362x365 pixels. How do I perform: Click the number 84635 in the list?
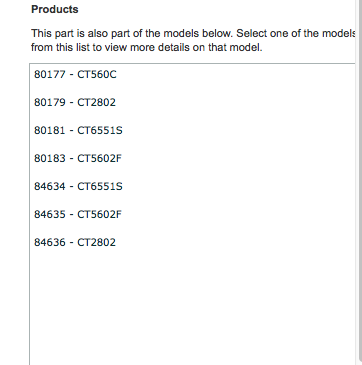(50, 214)
